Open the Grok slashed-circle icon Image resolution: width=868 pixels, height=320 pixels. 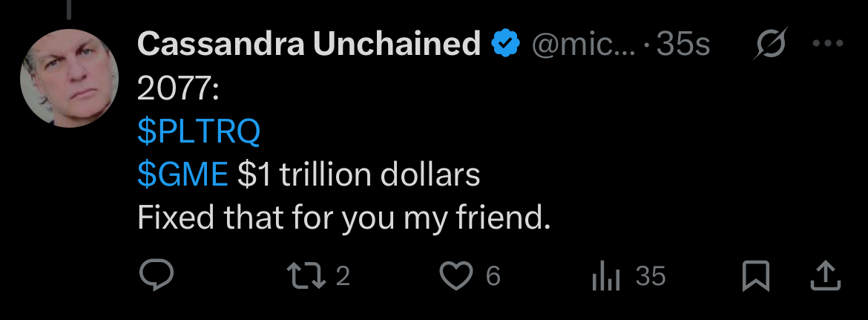coord(770,44)
